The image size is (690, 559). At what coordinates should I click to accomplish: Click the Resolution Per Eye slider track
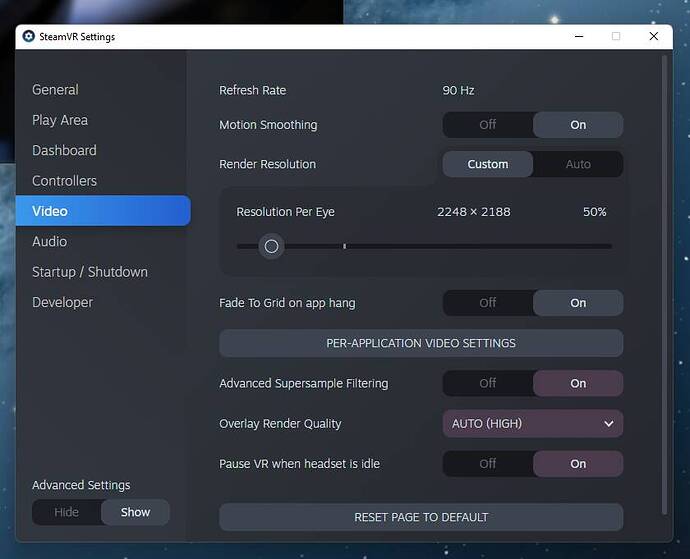[x=424, y=246]
